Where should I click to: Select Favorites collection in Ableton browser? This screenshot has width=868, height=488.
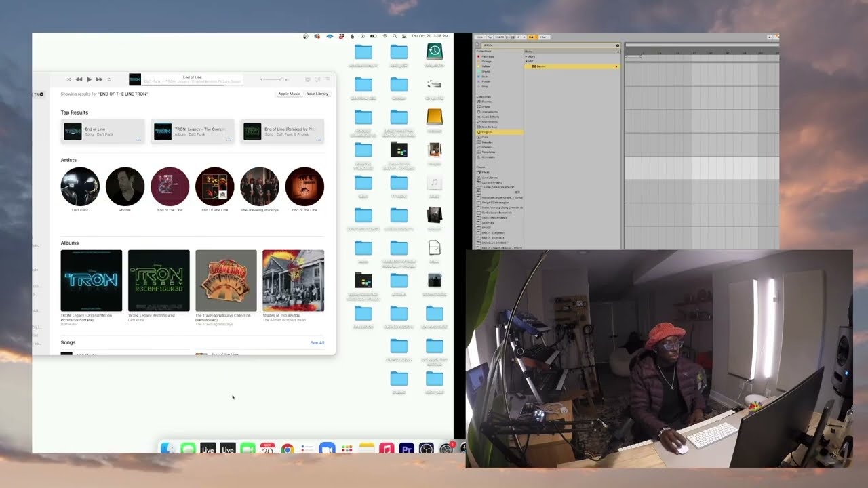[487, 56]
